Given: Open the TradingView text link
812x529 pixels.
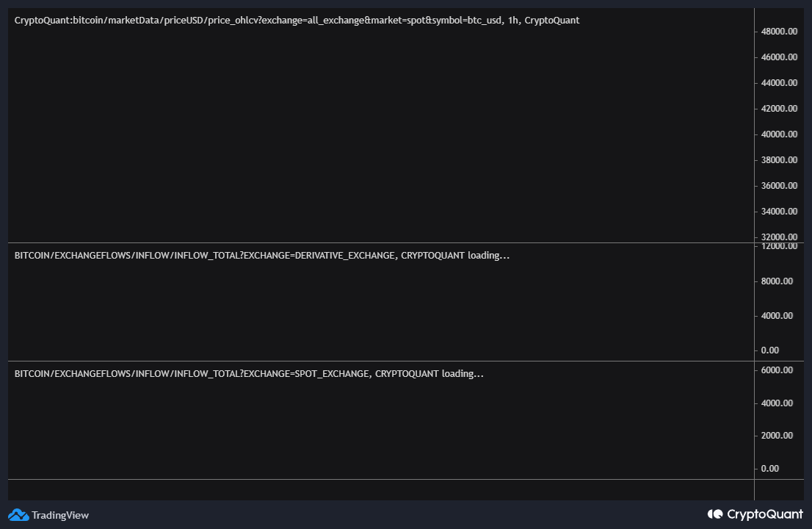Looking at the screenshot, I should [60, 515].
